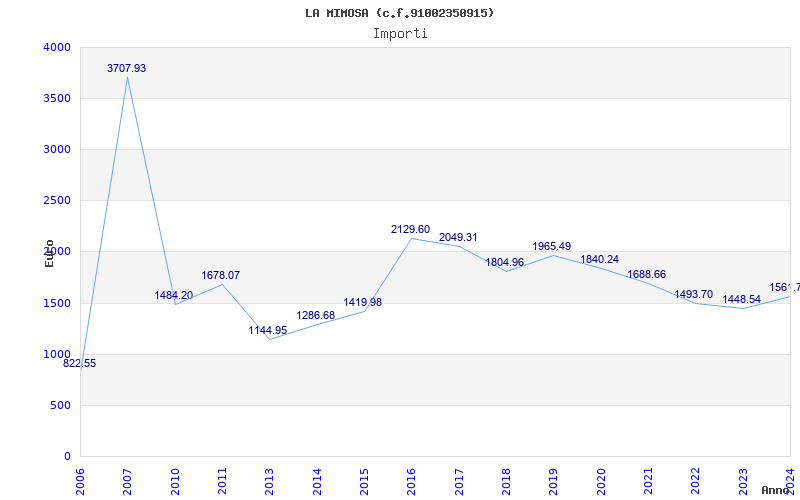
Task: Click the line vertex at 2016
Action: (411, 238)
